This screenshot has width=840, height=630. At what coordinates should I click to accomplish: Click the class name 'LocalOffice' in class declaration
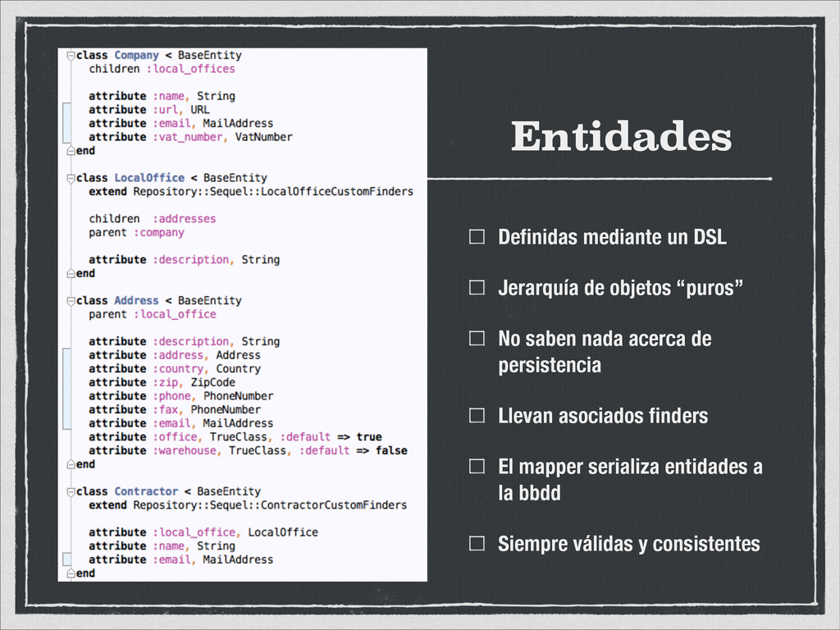click(149, 178)
